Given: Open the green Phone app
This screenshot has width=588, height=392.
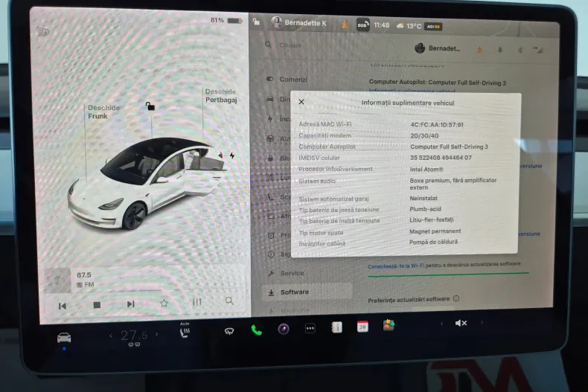Looking at the screenshot, I should click(257, 330).
